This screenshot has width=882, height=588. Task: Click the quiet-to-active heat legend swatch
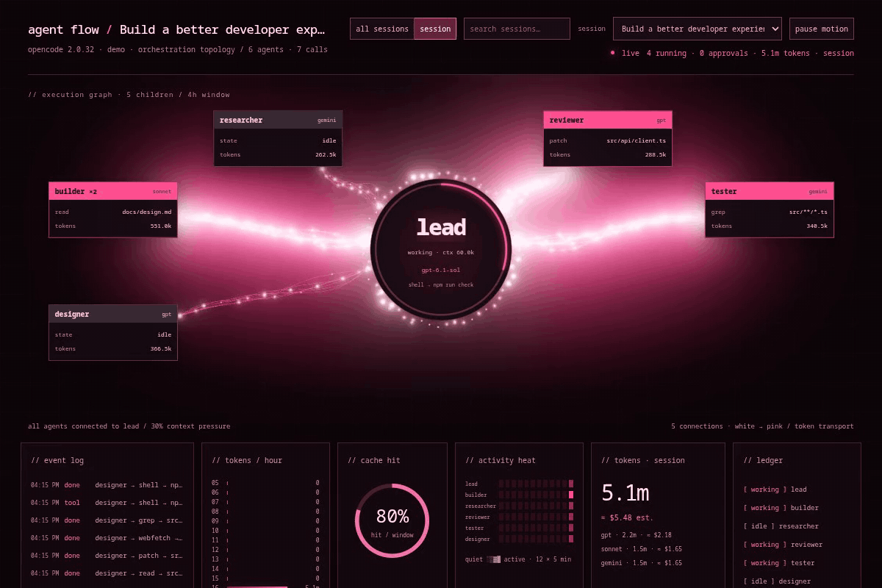pyautogui.click(x=493, y=559)
